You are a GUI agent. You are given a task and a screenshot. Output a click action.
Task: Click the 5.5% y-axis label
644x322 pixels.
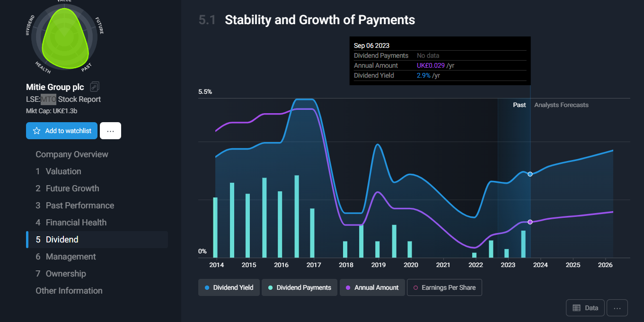point(205,91)
